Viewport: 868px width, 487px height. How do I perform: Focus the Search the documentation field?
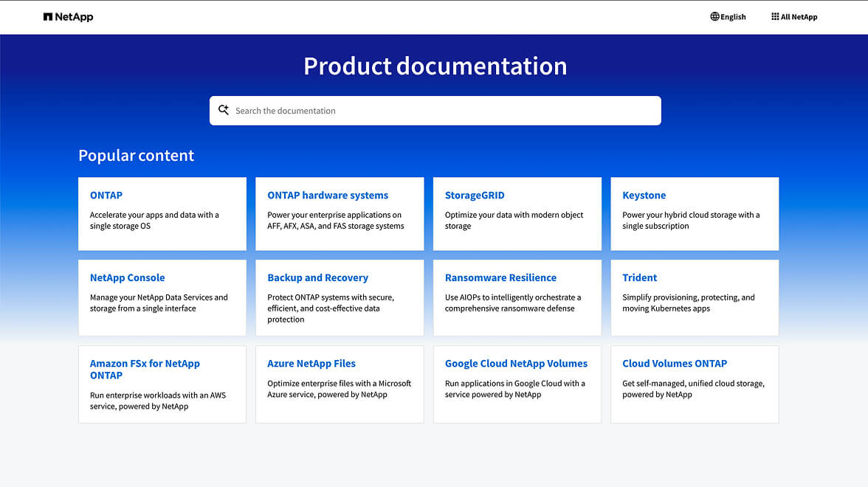point(435,111)
